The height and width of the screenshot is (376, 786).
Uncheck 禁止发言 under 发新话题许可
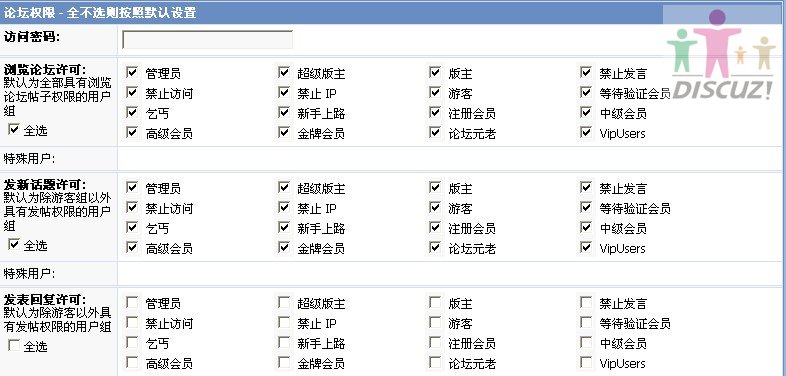point(586,187)
